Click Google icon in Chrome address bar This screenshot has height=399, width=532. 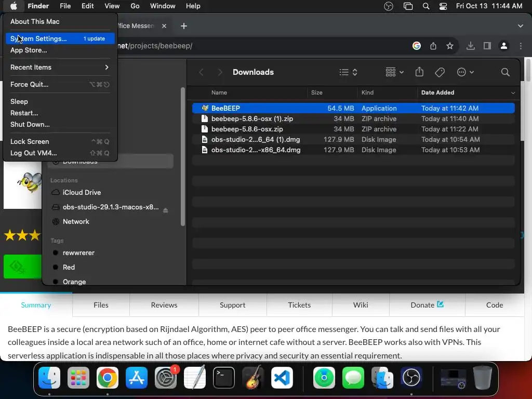coord(417,46)
